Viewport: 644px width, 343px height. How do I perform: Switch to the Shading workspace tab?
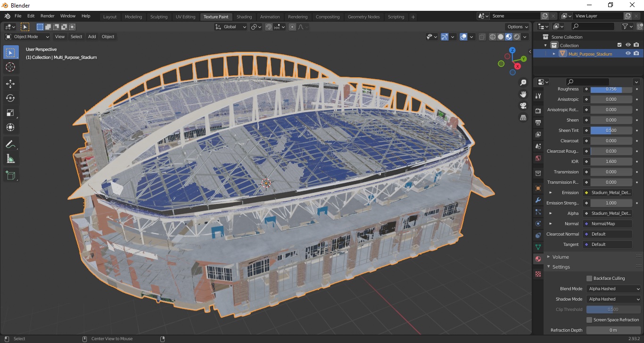click(244, 17)
